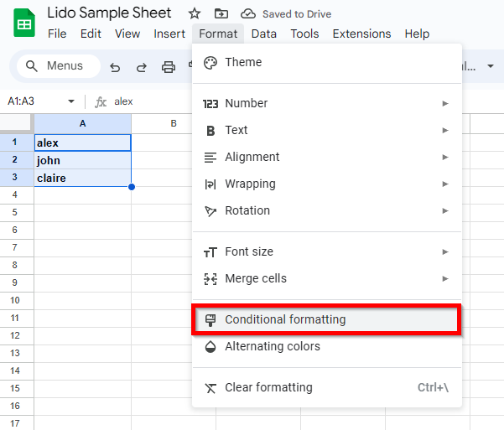504x430 pixels.
Task: Click the Lido Sample Sheet title
Action: click(x=109, y=13)
